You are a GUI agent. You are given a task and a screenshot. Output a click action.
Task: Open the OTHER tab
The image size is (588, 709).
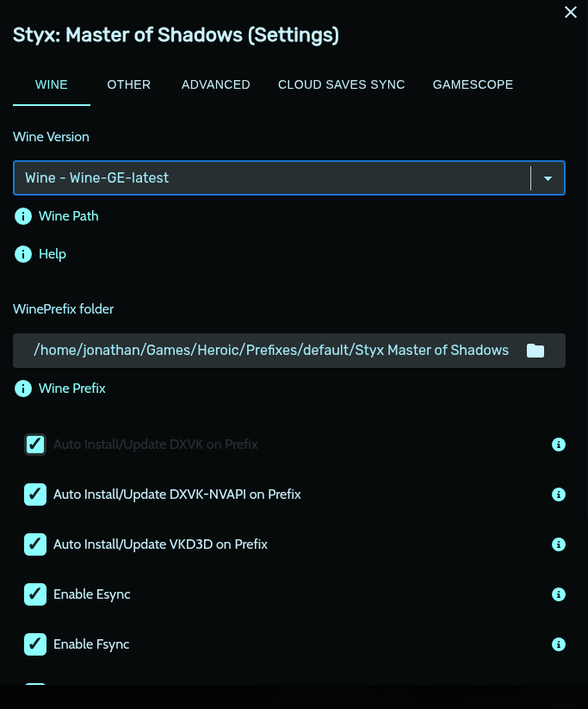pyautogui.click(x=129, y=84)
